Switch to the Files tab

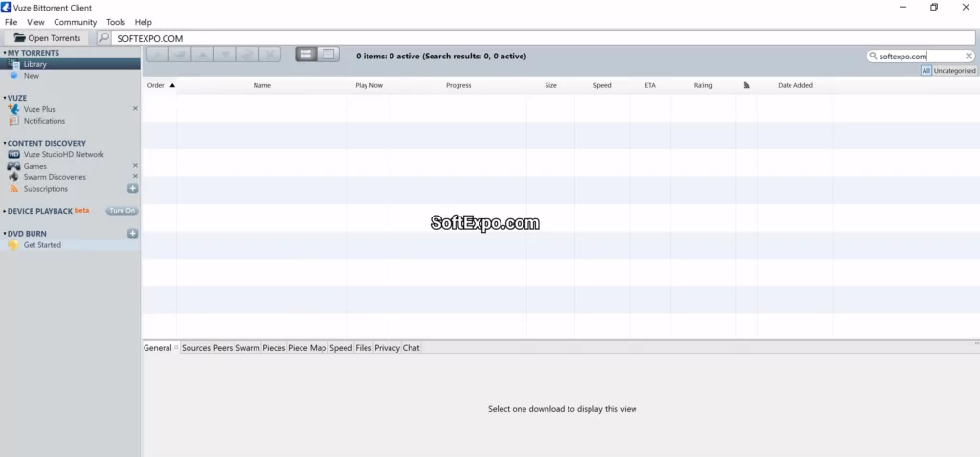click(x=363, y=348)
